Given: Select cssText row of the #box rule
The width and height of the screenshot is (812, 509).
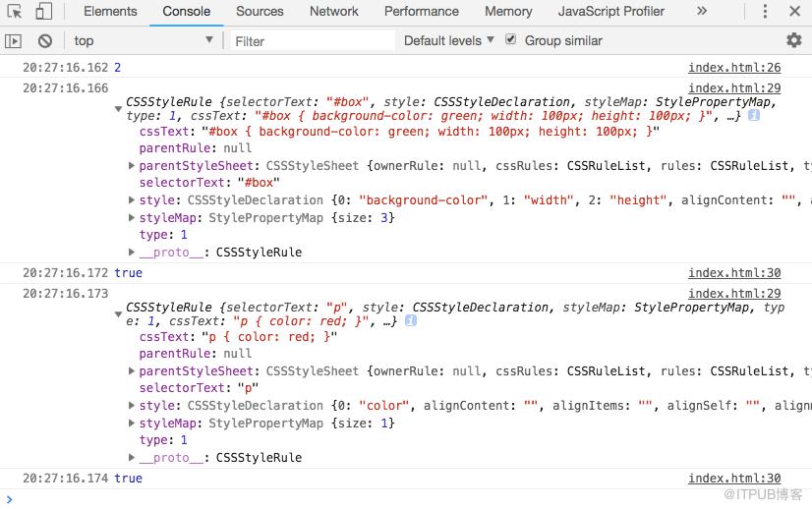Looking at the screenshot, I should click(x=399, y=132).
